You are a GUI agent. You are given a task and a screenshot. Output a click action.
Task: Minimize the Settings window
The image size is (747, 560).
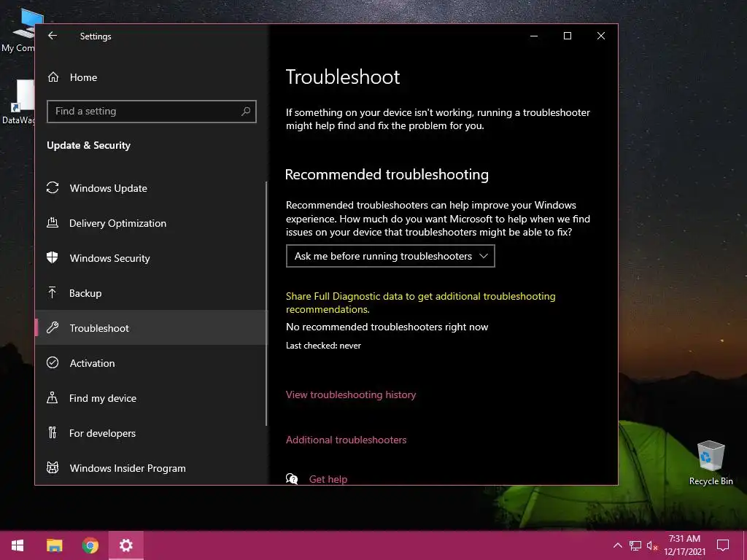coord(534,36)
